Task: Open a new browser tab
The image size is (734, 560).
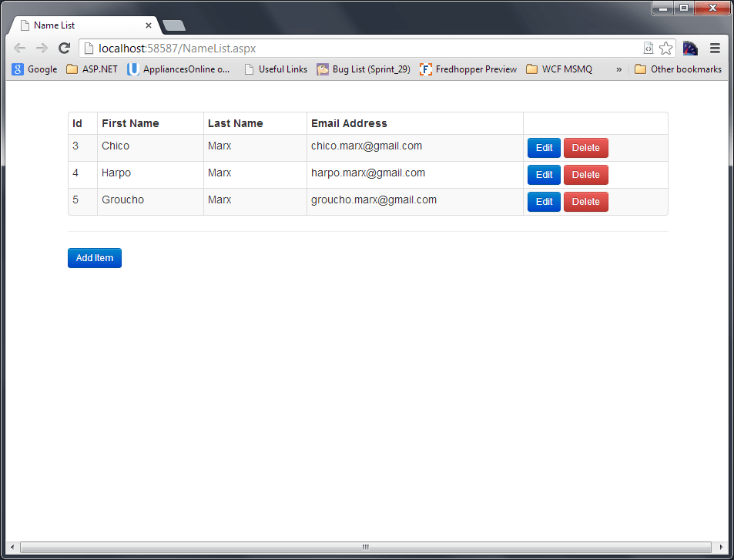Action: [x=173, y=25]
